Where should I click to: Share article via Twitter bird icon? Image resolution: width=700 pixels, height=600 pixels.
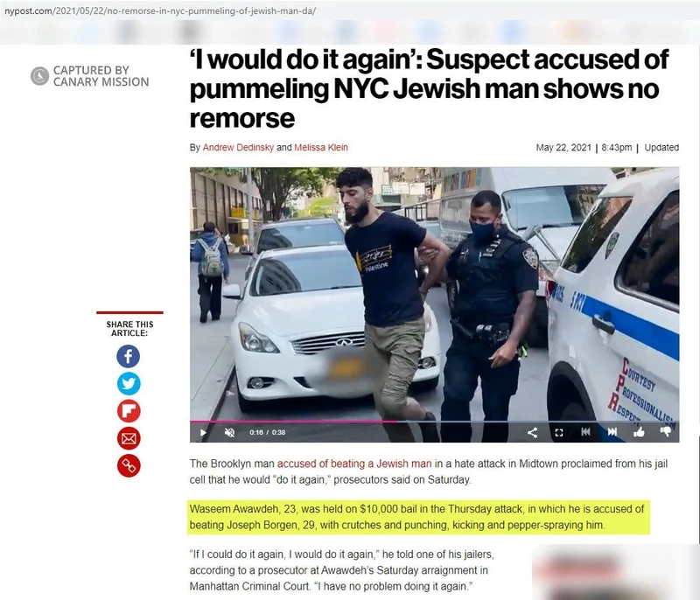(128, 384)
